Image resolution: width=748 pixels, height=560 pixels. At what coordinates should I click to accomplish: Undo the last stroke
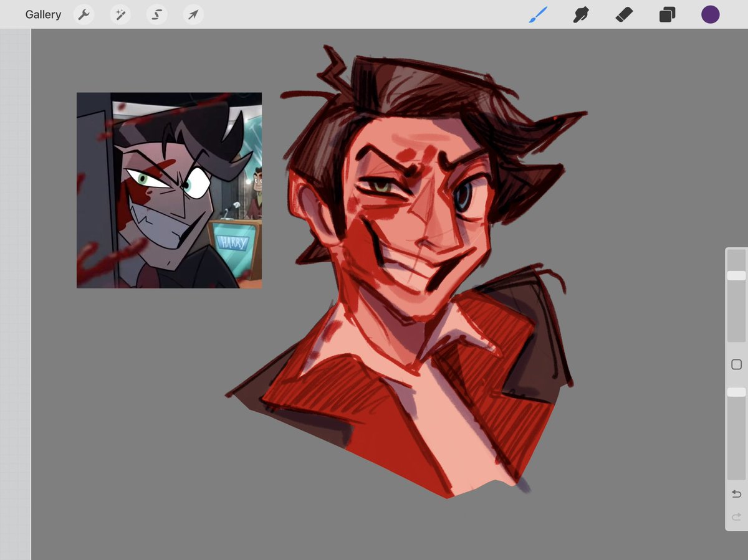[x=736, y=494]
